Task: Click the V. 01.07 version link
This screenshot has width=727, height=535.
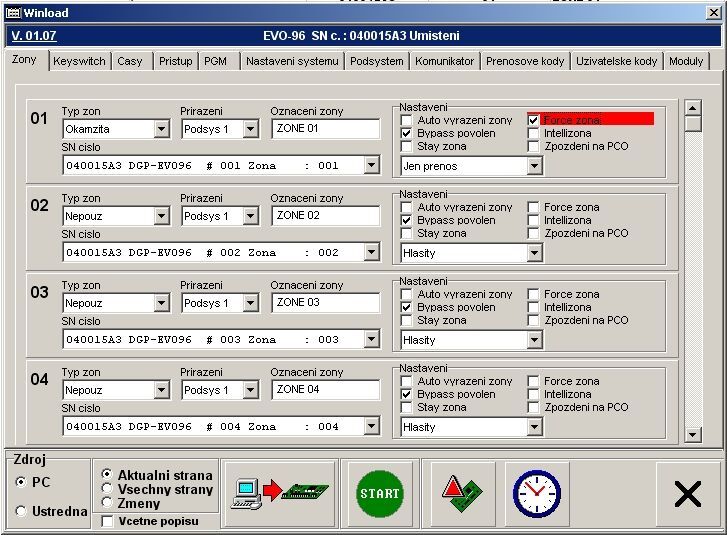Action: click(x=33, y=35)
